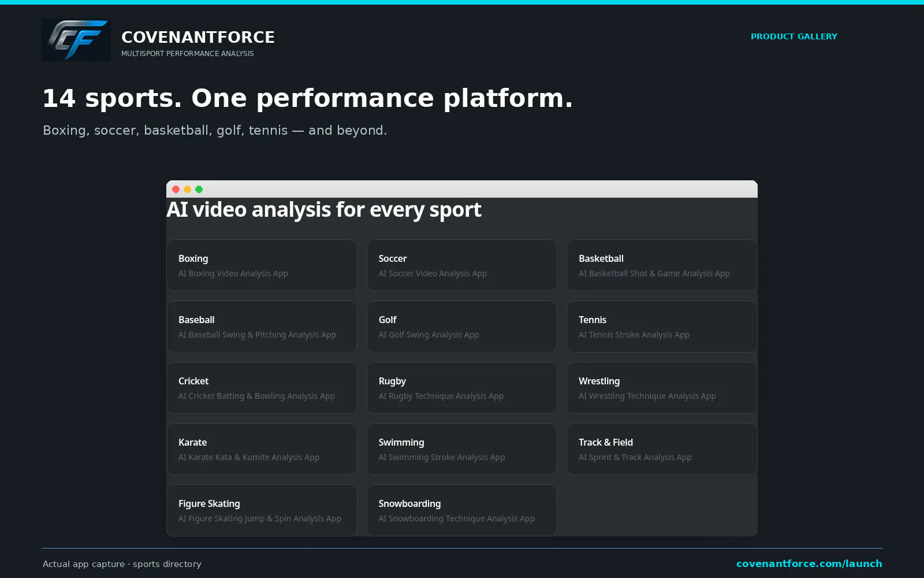Screen dimensions: 924x578
Task: Click the red close dot of mock window
Action: point(176,190)
